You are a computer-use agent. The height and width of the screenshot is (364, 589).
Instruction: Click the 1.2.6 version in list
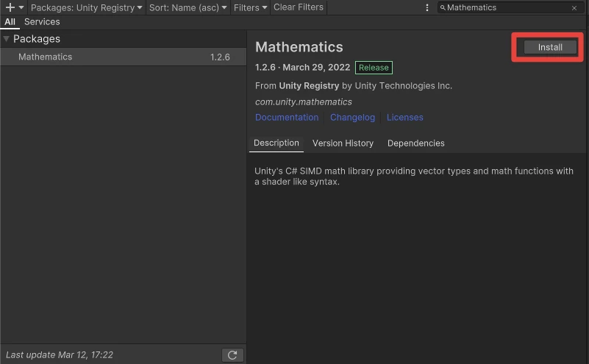220,57
